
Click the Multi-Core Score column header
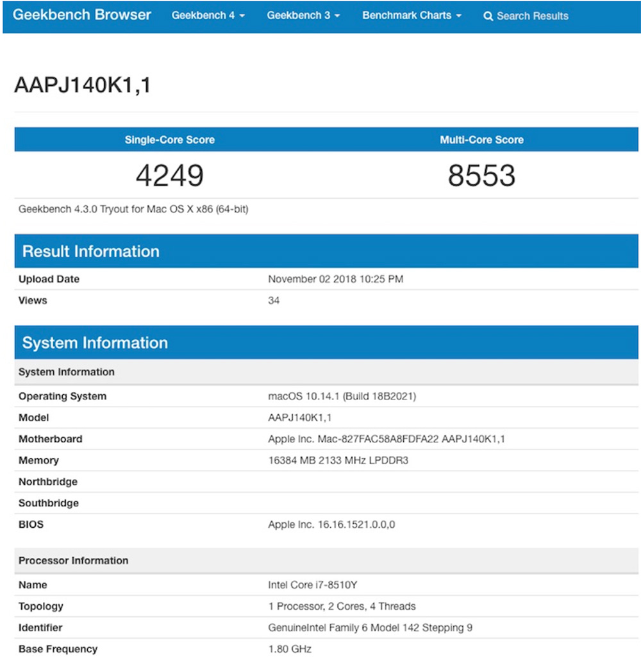tap(481, 140)
